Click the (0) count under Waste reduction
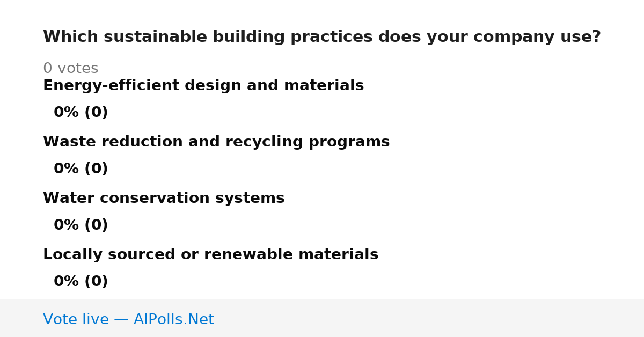 point(96,169)
